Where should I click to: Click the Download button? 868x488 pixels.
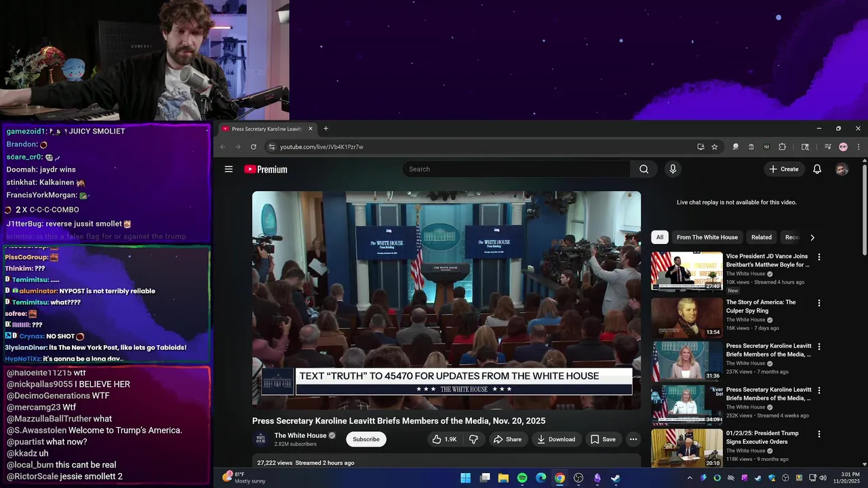tap(556, 439)
